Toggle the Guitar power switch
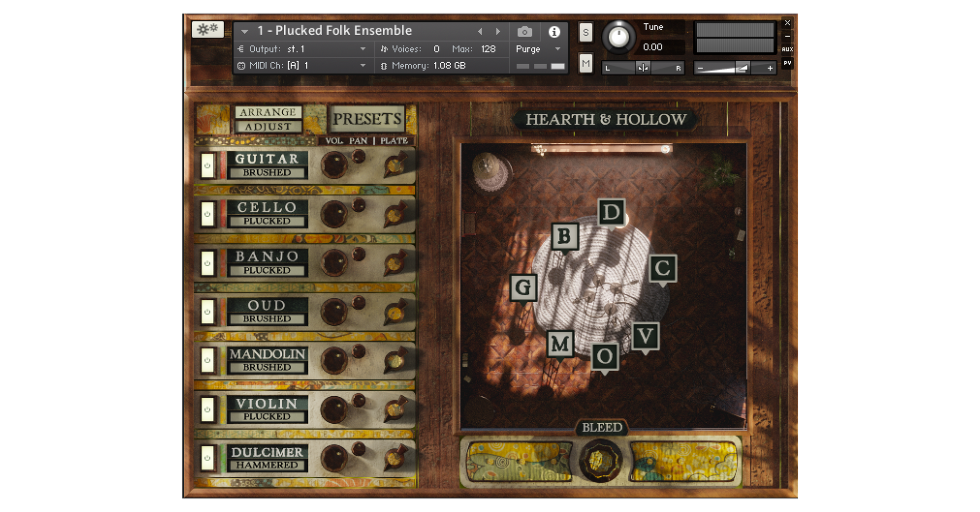This screenshot has width=980, height=512. point(207,166)
